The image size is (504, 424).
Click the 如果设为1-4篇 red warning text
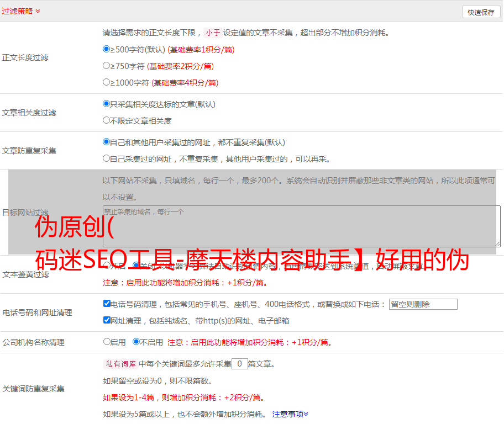point(185,397)
